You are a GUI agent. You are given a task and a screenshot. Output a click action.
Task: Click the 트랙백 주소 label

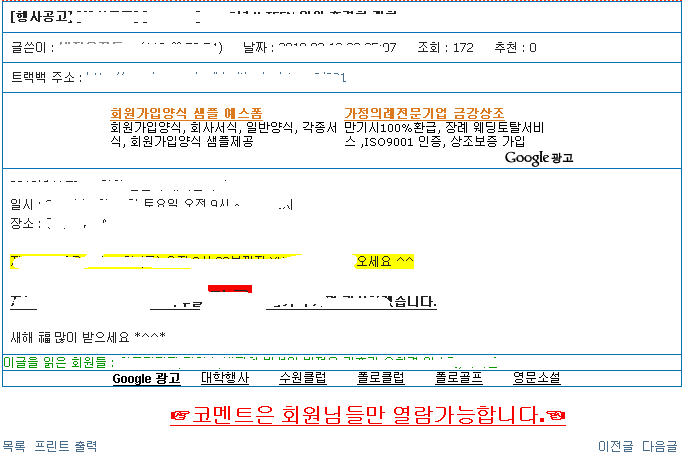pos(46,77)
